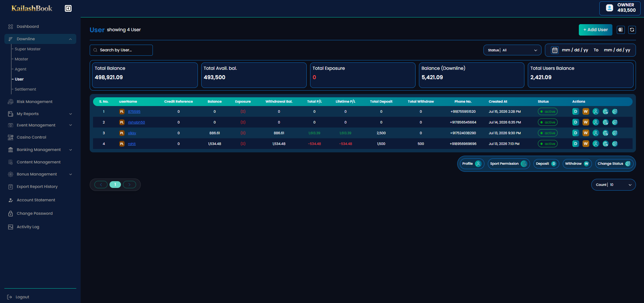Open Account Statement page
This screenshot has height=303, width=644.
pyautogui.click(x=36, y=200)
